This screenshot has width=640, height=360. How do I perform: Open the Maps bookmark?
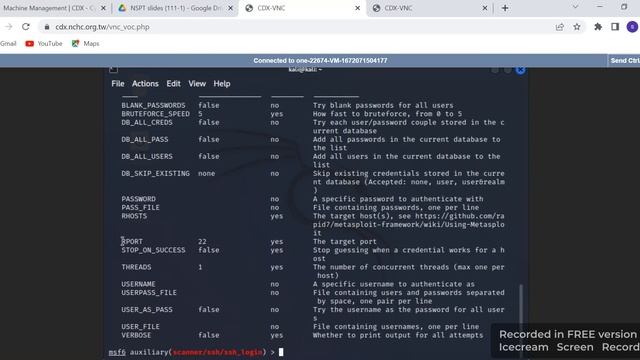tap(85, 44)
